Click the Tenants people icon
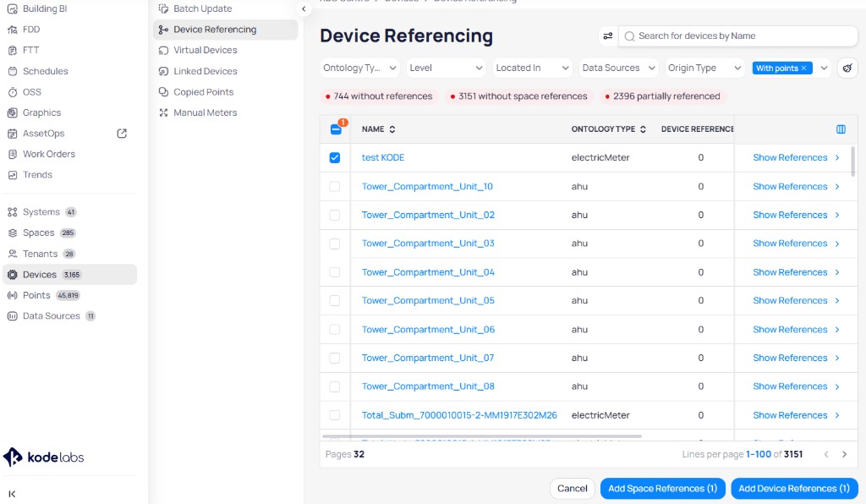 [12, 254]
